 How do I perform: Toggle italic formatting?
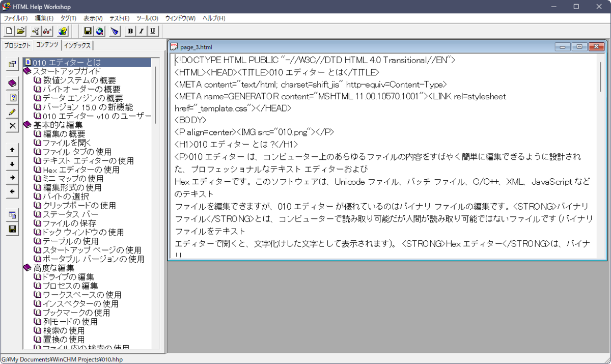pyautogui.click(x=141, y=31)
